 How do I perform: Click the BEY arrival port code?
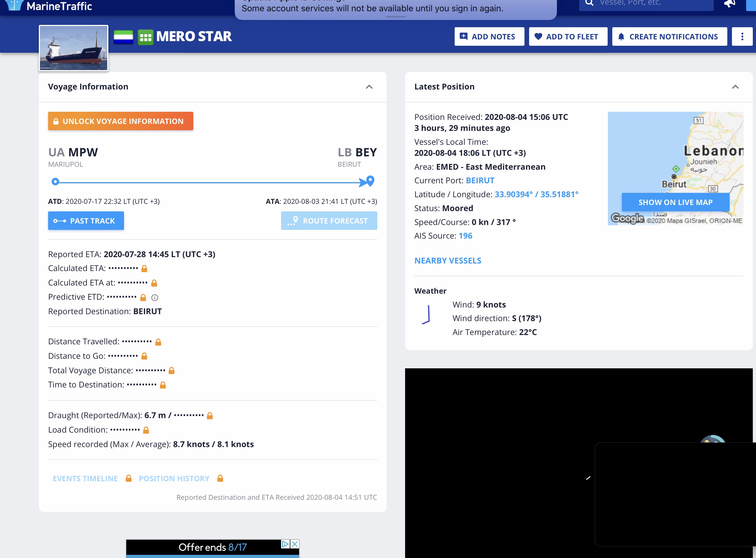[x=366, y=152]
